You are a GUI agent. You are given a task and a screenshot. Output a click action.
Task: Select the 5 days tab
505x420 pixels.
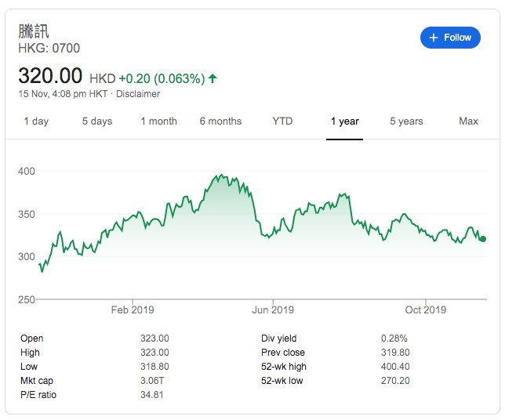click(x=97, y=121)
